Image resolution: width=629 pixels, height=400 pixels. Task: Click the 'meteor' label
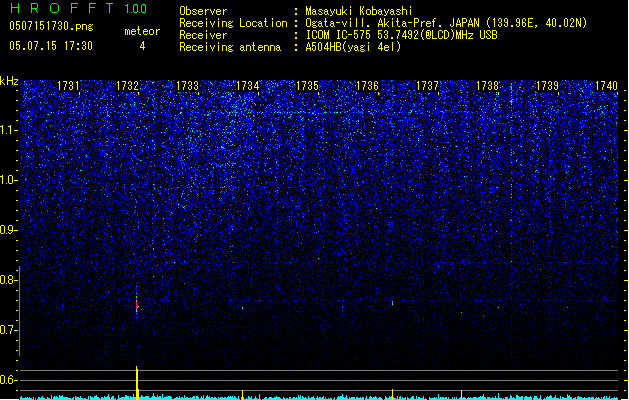coord(142,31)
